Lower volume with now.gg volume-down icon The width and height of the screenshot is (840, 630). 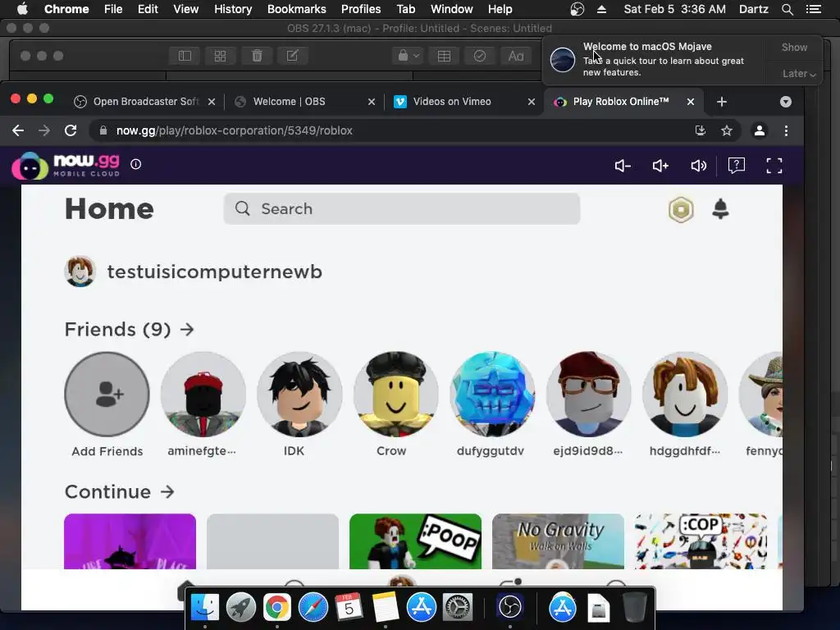pyautogui.click(x=623, y=166)
